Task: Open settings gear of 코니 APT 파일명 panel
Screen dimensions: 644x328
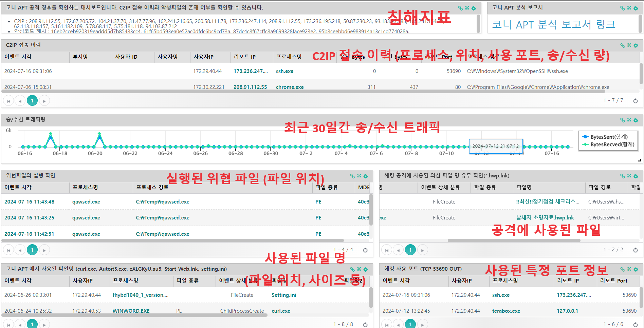Action: pos(366,269)
